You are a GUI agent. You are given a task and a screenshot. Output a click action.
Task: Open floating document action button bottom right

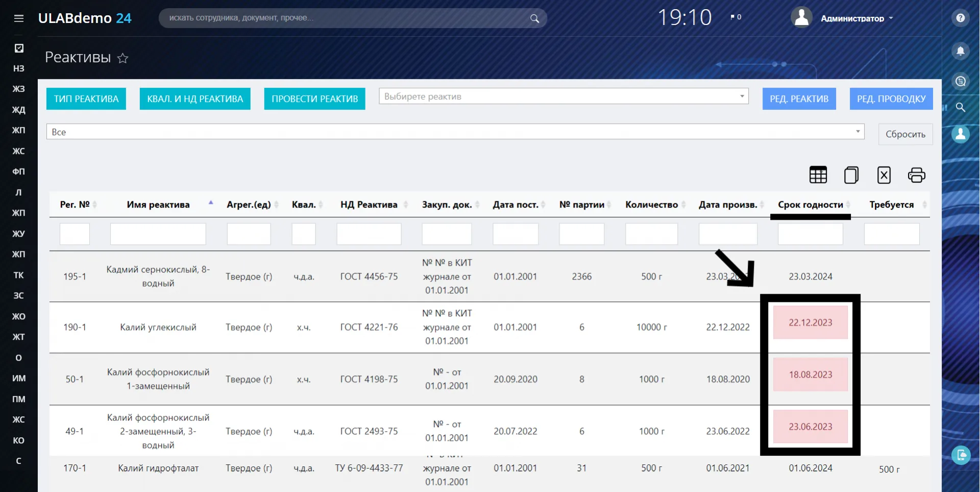[961, 455]
